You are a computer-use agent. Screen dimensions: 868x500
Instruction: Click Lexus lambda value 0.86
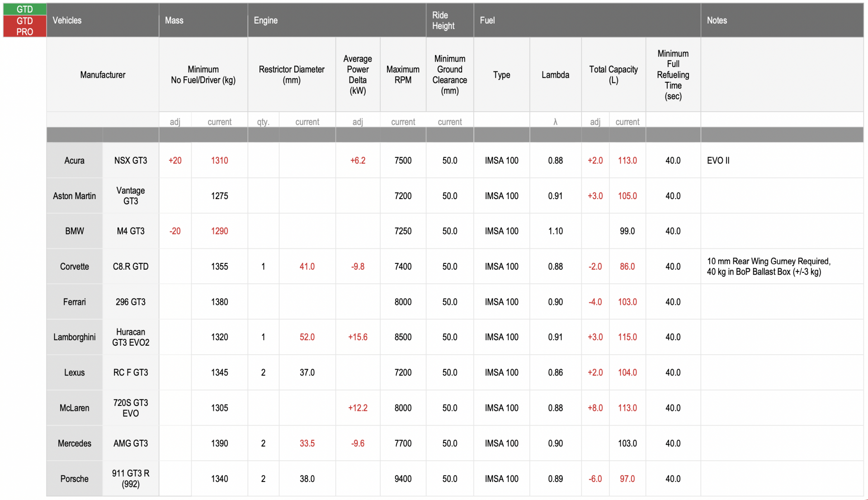click(x=556, y=372)
